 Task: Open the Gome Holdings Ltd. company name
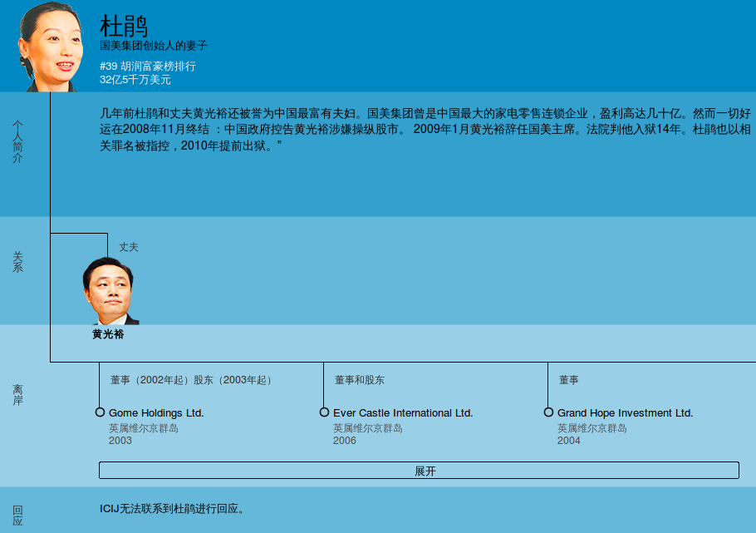coord(156,413)
